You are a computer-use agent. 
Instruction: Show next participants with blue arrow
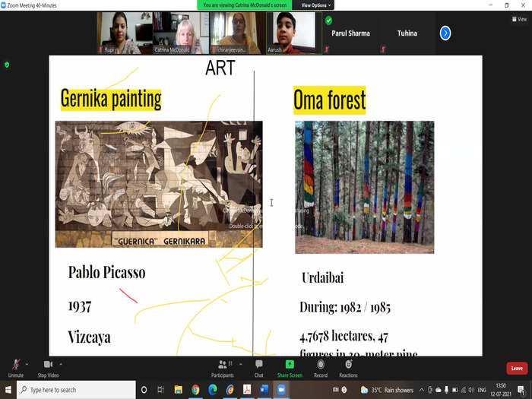[445, 33]
